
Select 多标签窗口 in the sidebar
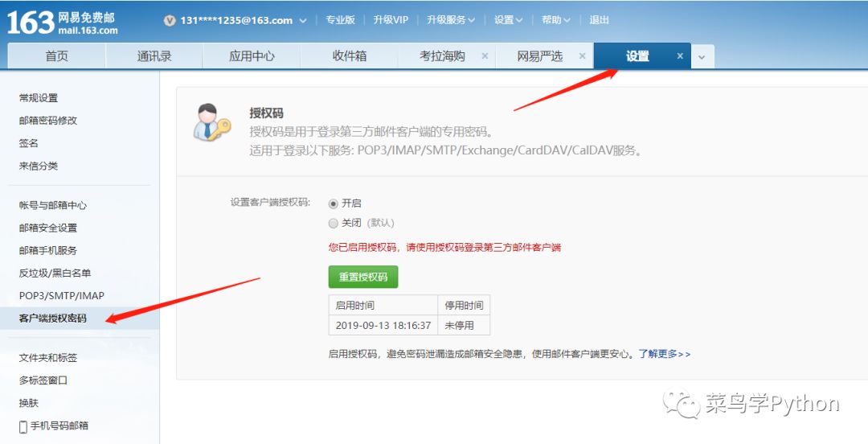click(43, 380)
